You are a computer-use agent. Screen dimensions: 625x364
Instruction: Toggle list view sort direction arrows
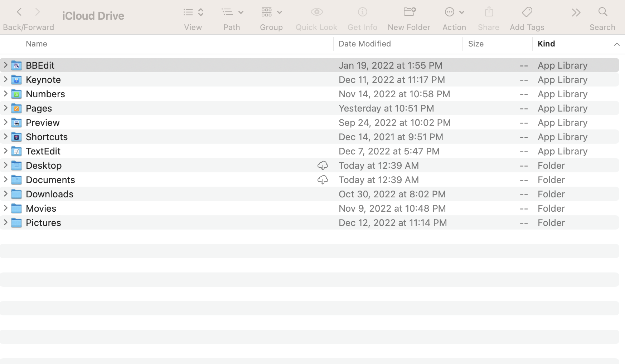[x=200, y=12]
